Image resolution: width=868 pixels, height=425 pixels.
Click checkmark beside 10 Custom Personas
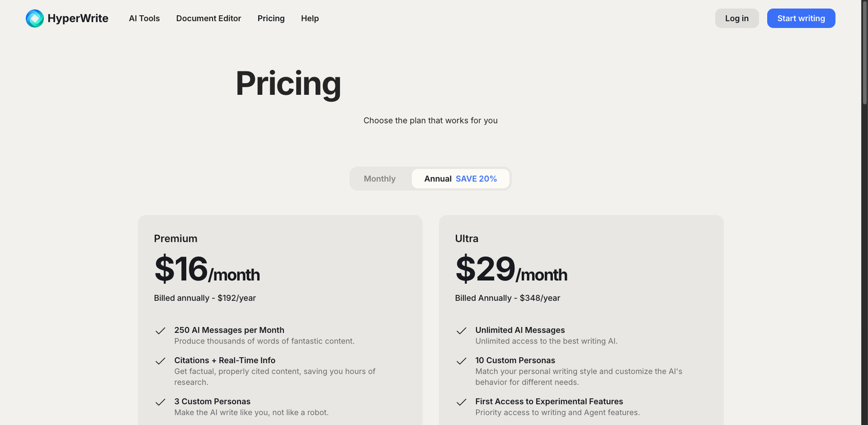461,361
